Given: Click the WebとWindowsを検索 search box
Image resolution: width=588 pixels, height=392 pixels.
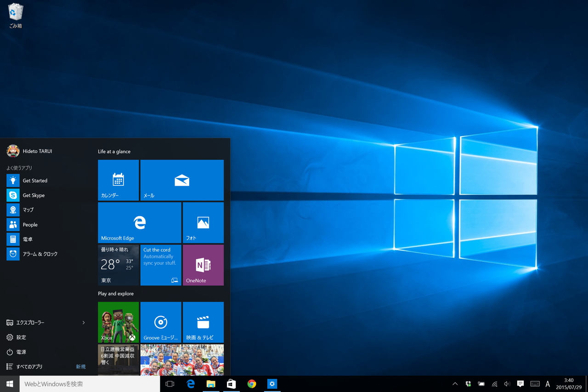Looking at the screenshot, I should (90, 384).
